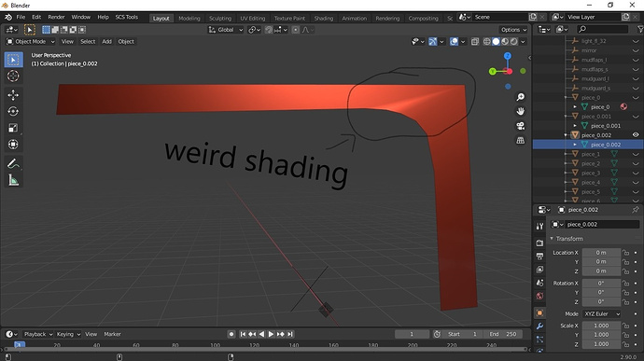The height and width of the screenshot is (361, 644).
Task: Open the Playback dropdown in timeline
Action: click(x=37, y=334)
